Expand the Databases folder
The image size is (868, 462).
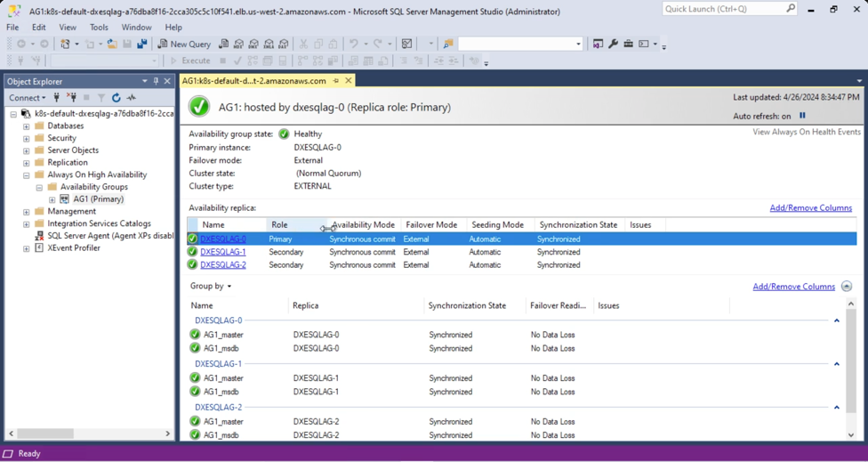pos(26,126)
